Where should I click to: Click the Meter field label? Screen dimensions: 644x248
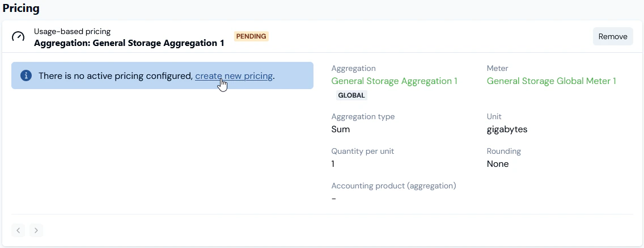coord(497,68)
